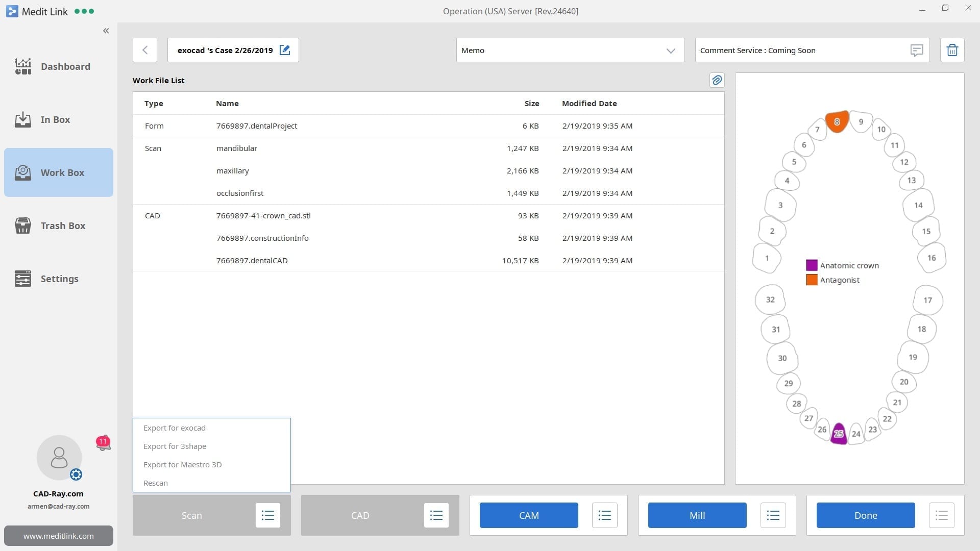Choose Export for exocad from menu

pos(175,428)
